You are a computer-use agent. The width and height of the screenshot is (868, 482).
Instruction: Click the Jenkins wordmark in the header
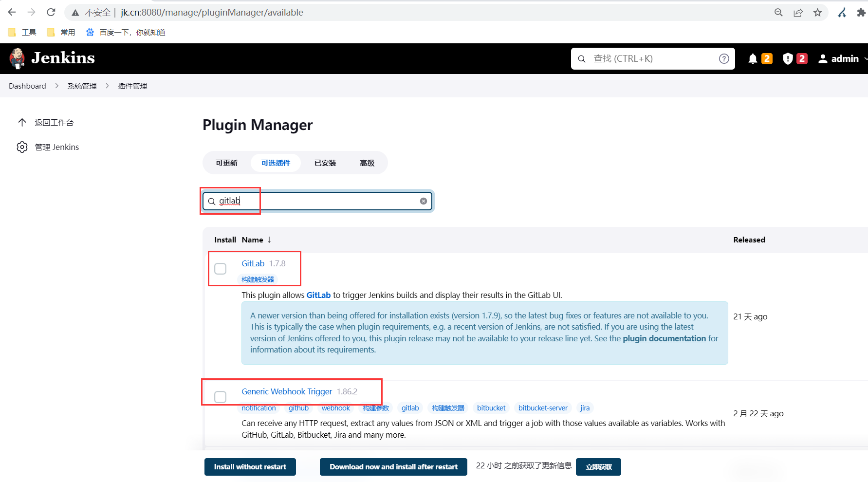(63, 58)
